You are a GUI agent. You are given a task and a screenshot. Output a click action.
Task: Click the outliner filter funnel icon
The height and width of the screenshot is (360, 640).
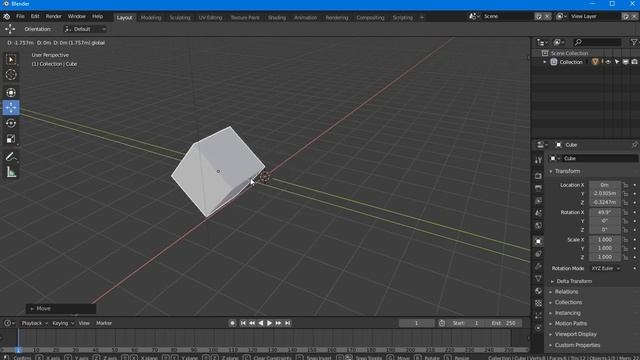pyautogui.click(x=634, y=42)
